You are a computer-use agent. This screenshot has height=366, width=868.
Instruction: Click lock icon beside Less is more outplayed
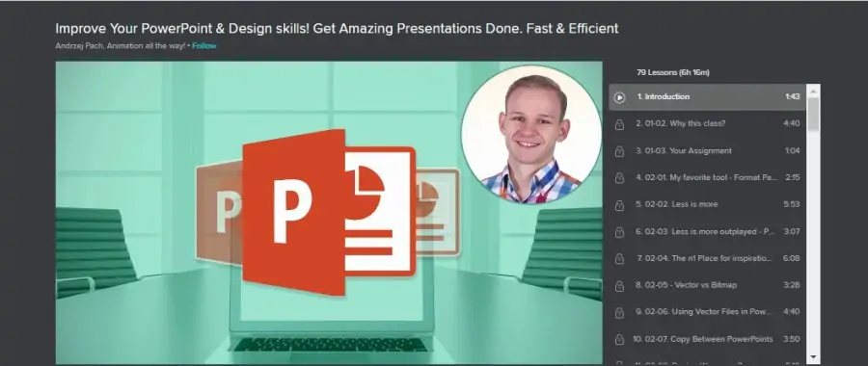pos(619,232)
